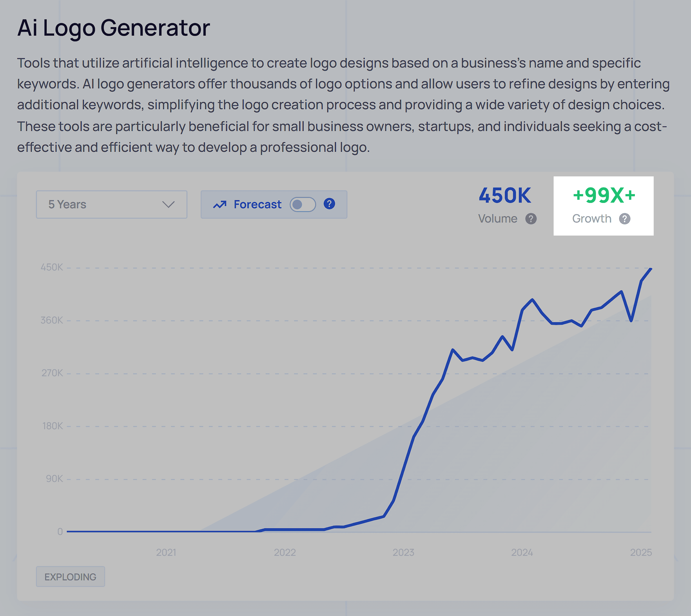Click the Forecast label text
The height and width of the screenshot is (616, 691).
[257, 204]
